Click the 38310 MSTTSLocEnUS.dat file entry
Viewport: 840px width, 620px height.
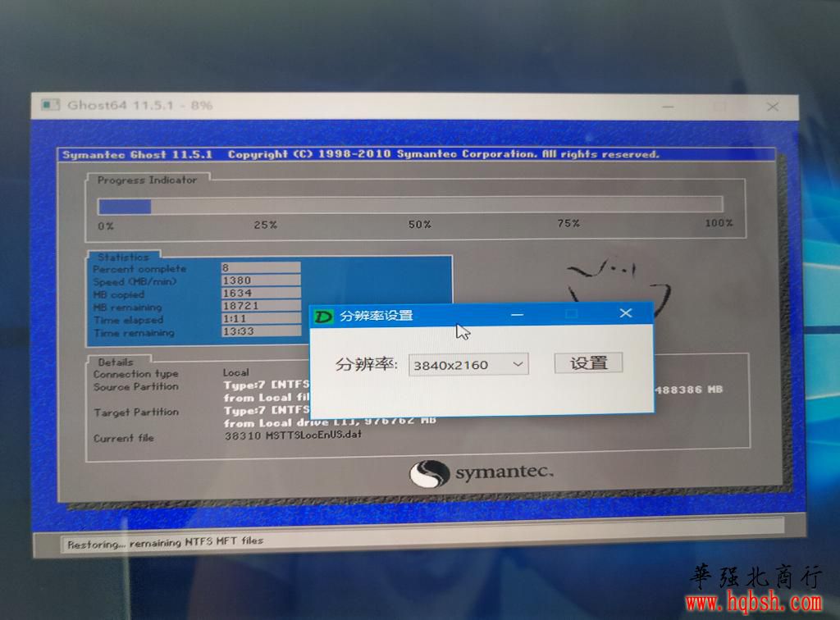293,435
